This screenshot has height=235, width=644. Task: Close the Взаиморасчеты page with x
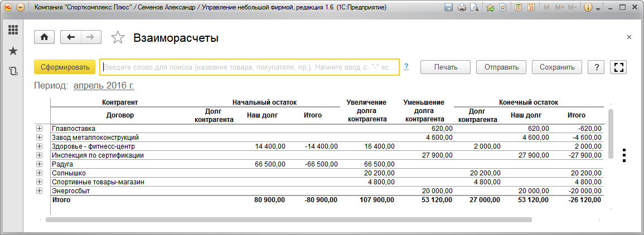[x=629, y=37]
